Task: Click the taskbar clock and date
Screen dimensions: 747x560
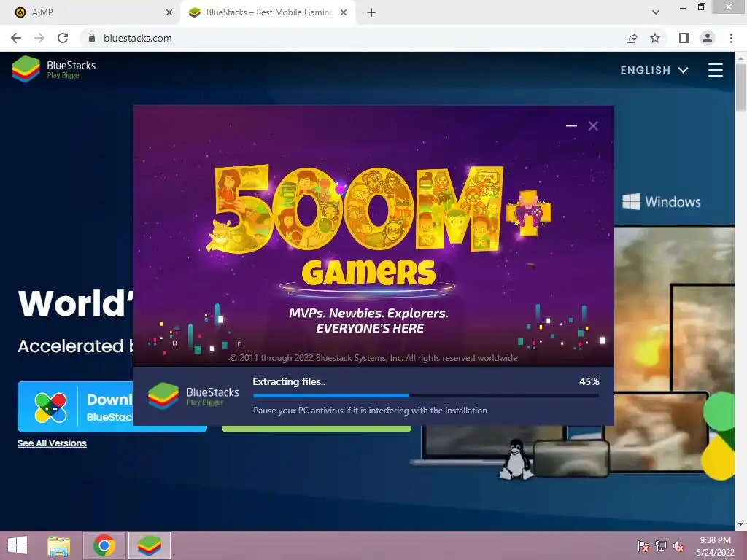Action: pyautogui.click(x=715, y=546)
